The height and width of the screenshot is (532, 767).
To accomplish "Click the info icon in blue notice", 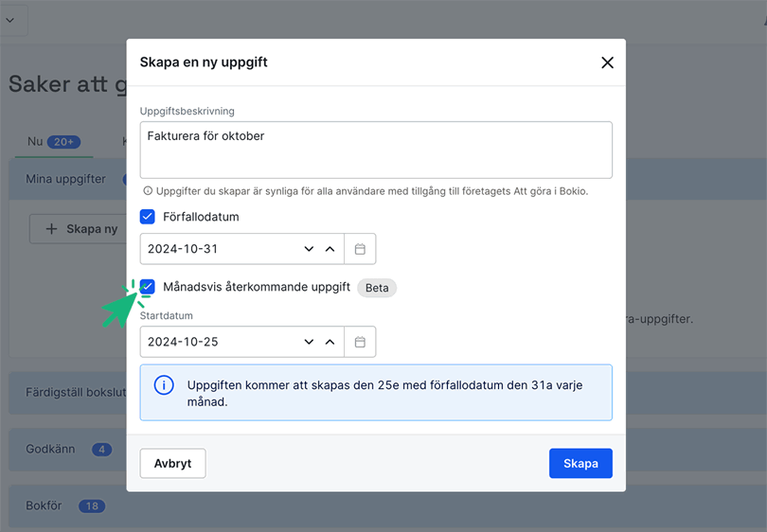I will 164,385.
